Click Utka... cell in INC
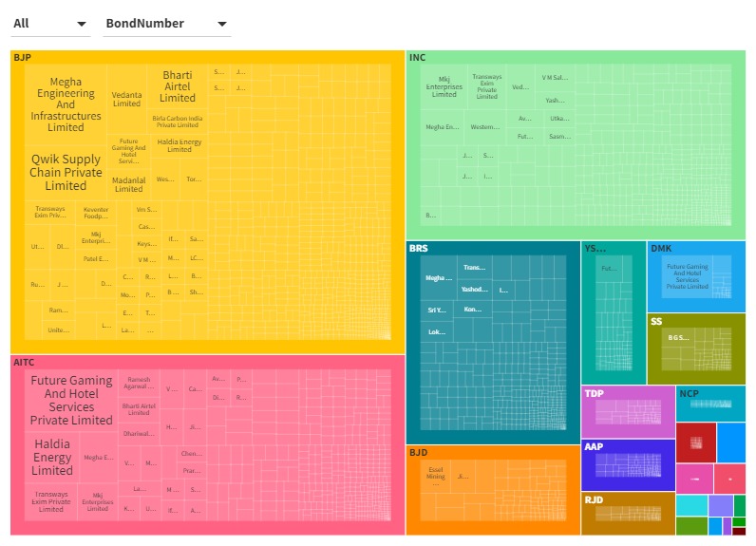The image size is (756, 546). pyautogui.click(x=559, y=119)
